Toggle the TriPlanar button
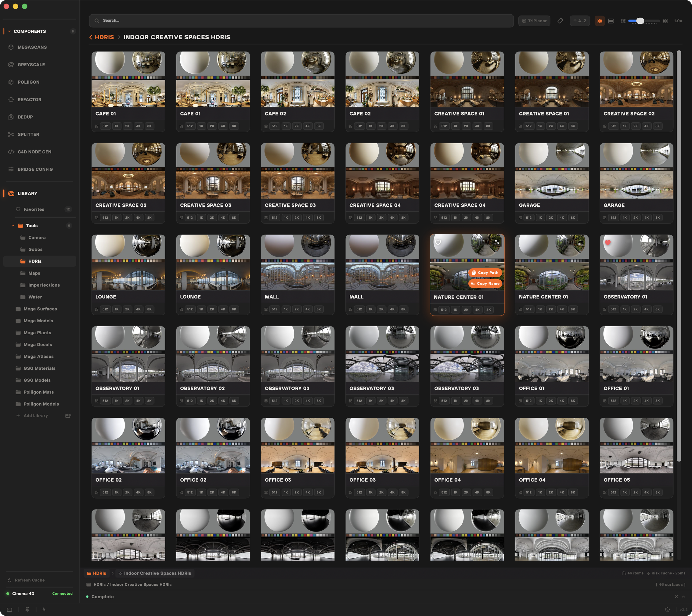Viewport: 692px width, 616px height. (x=534, y=21)
